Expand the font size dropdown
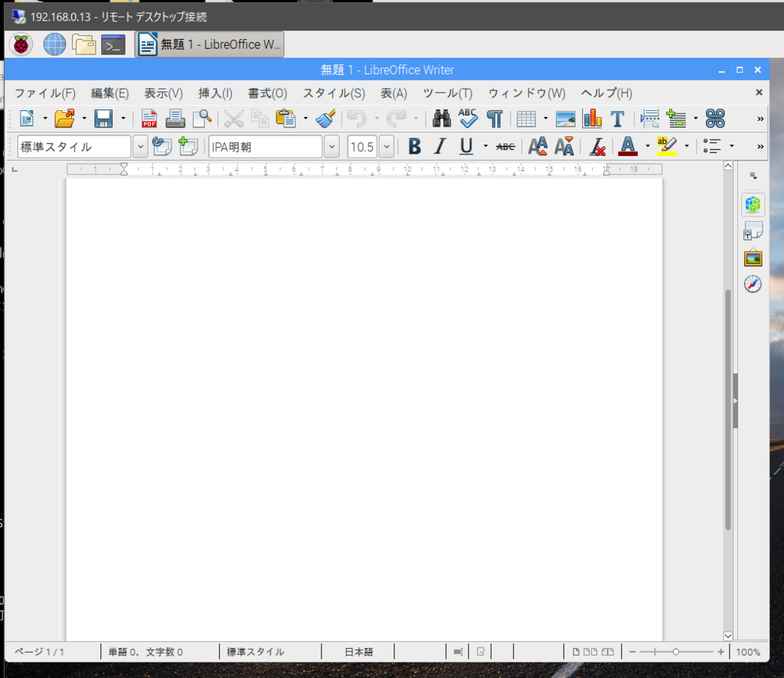The image size is (784, 678). tap(387, 147)
